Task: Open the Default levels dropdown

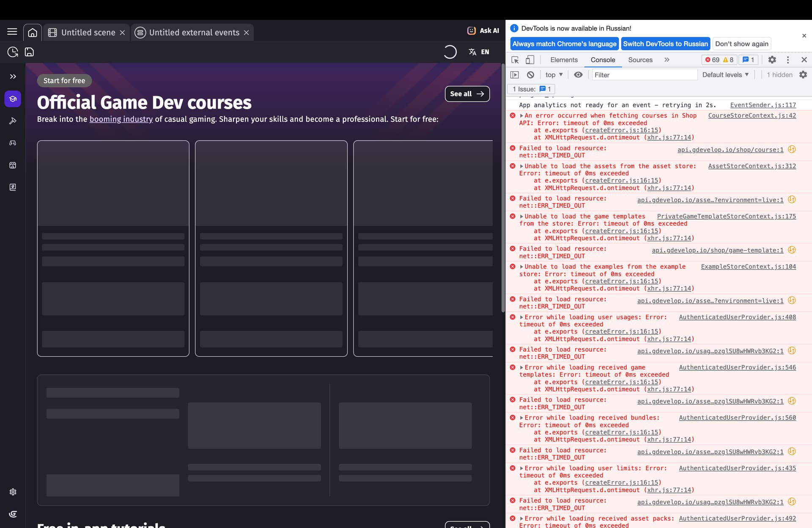Action: pyautogui.click(x=725, y=75)
